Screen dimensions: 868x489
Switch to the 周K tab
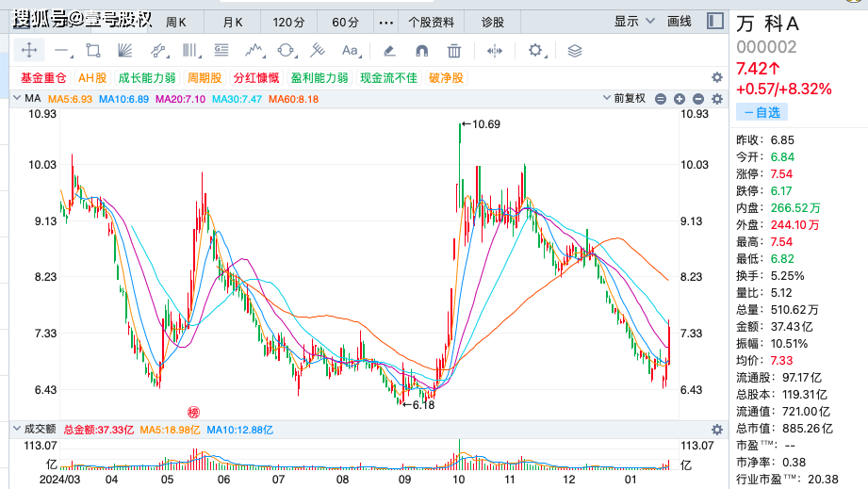176,23
